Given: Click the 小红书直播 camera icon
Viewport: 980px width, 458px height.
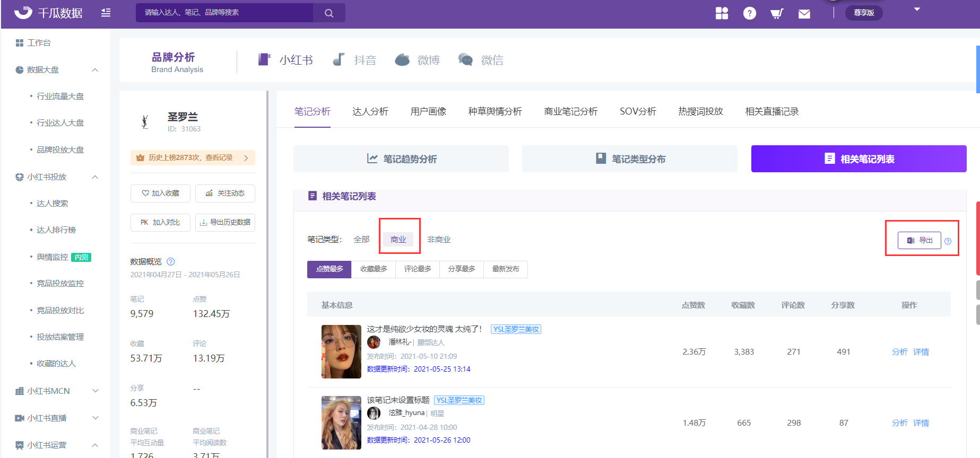Looking at the screenshot, I should 20,418.
